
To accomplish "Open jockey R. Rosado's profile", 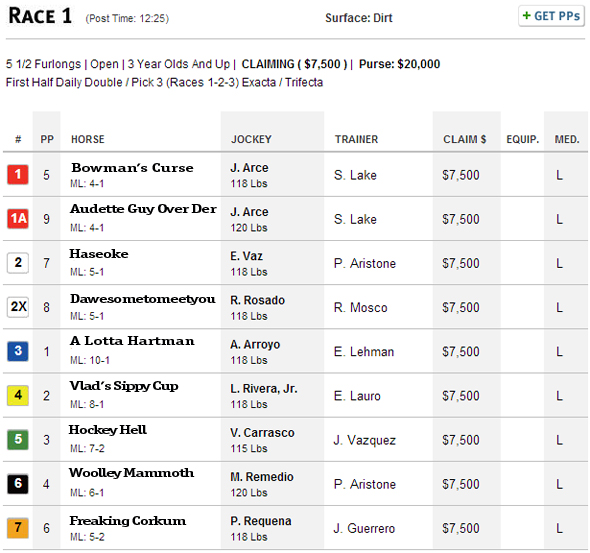I will 258,300.
